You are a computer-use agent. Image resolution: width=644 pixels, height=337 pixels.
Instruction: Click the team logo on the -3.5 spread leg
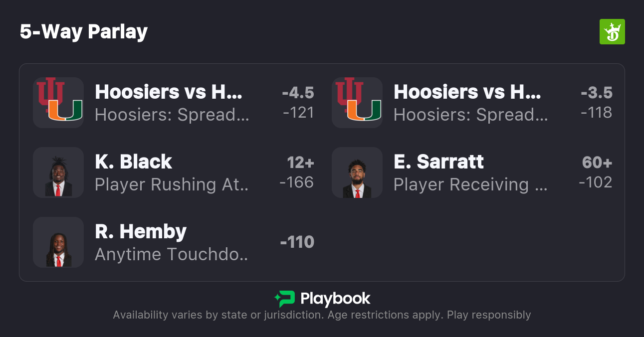click(357, 103)
